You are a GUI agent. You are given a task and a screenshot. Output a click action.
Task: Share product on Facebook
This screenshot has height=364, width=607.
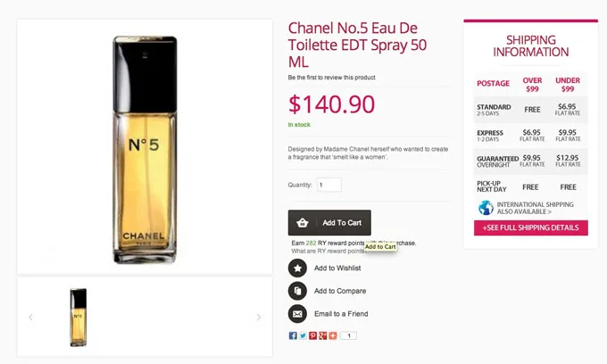point(293,335)
